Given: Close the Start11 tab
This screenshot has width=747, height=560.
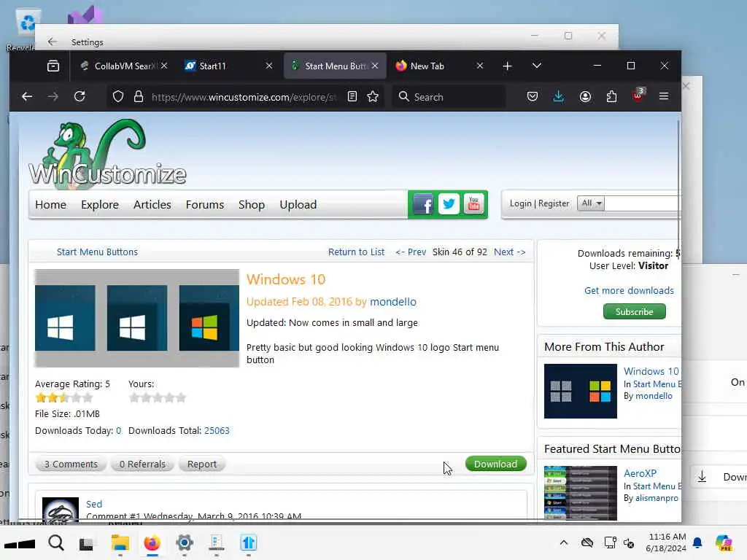Looking at the screenshot, I should pyautogui.click(x=269, y=66).
